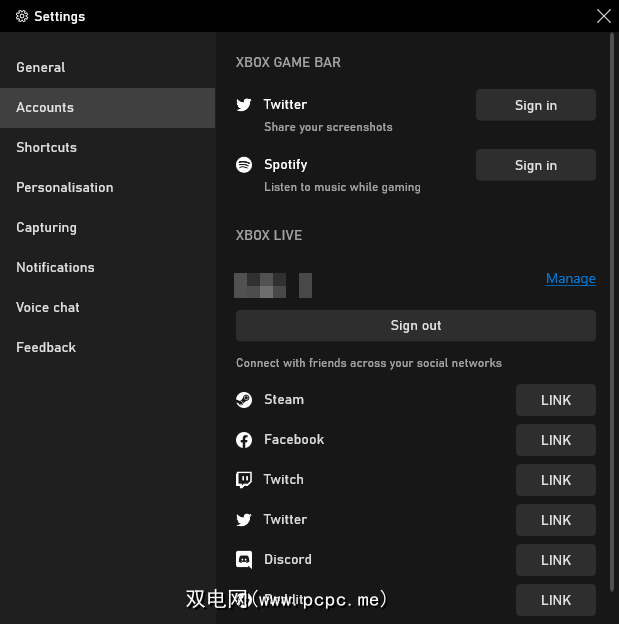This screenshot has width=619, height=624.
Task: Click the Facebook logo icon
Action: click(244, 440)
